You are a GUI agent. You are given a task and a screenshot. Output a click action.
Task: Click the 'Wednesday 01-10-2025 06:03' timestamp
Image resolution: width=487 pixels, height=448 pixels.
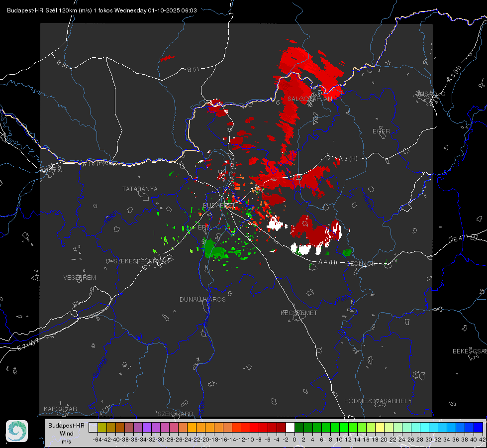tap(156, 10)
